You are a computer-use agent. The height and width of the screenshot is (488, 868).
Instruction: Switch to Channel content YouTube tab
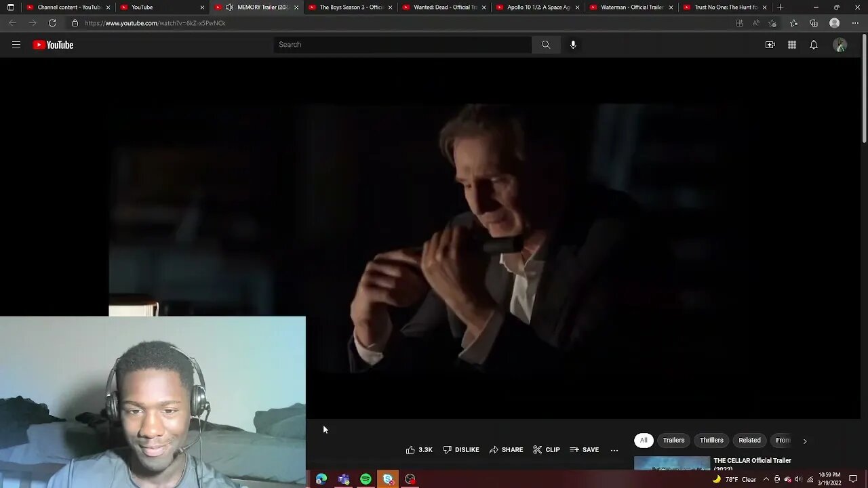68,7
